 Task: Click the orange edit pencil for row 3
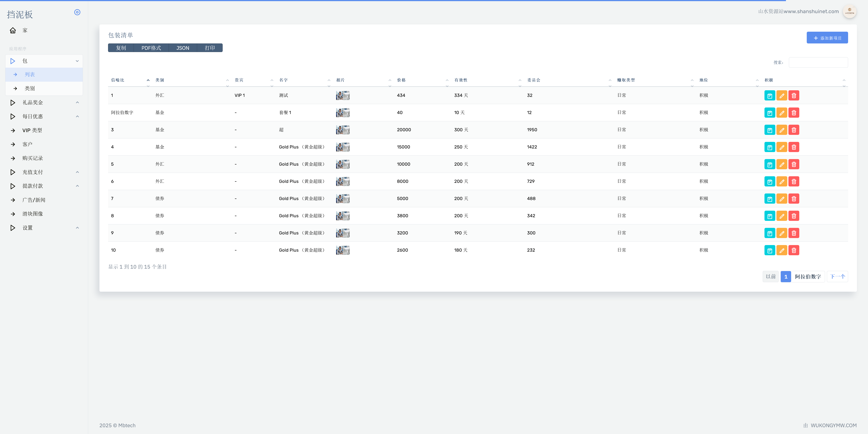[782, 130]
